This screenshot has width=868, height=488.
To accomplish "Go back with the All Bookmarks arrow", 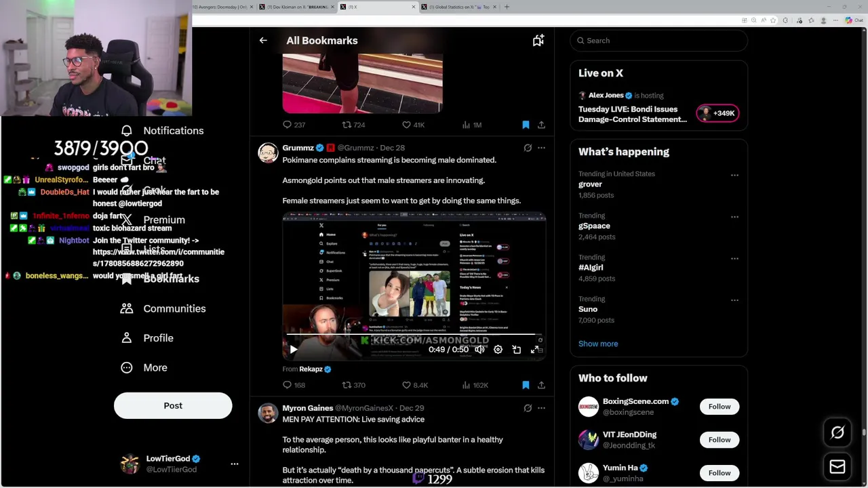I will point(263,41).
